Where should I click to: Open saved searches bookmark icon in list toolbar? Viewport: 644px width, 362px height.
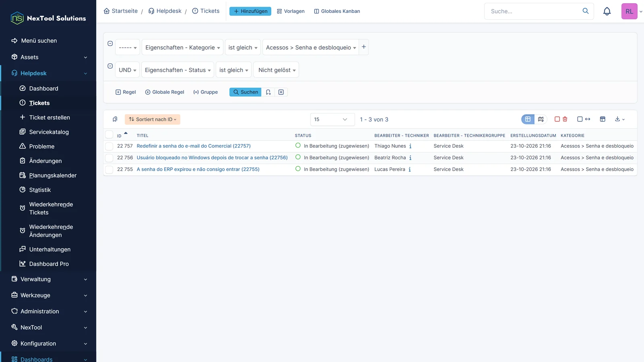(115, 119)
